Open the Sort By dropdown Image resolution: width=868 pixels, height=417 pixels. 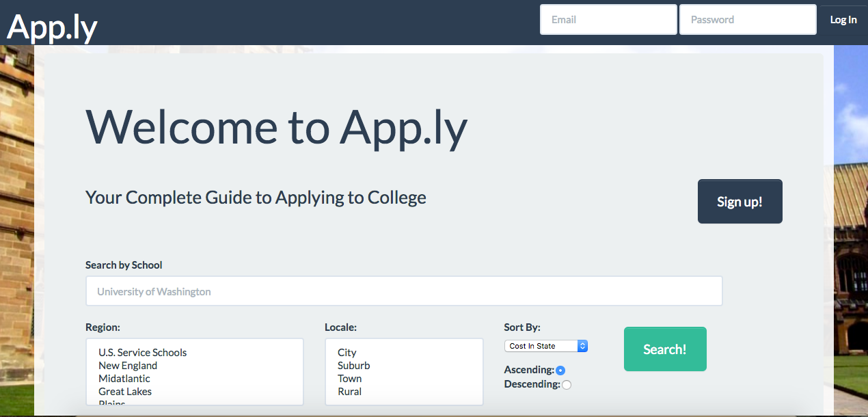(545, 346)
